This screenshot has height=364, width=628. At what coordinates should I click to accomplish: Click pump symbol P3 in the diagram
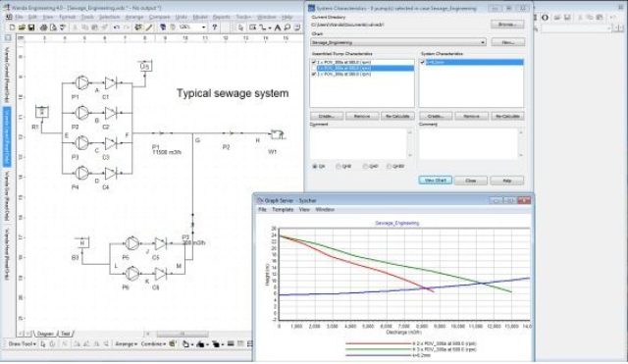pos(82,142)
